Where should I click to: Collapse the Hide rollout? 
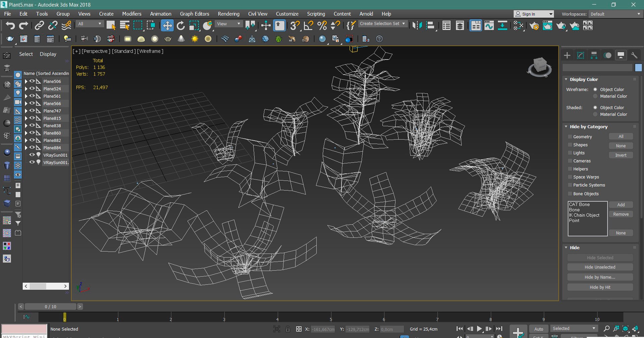point(566,248)
